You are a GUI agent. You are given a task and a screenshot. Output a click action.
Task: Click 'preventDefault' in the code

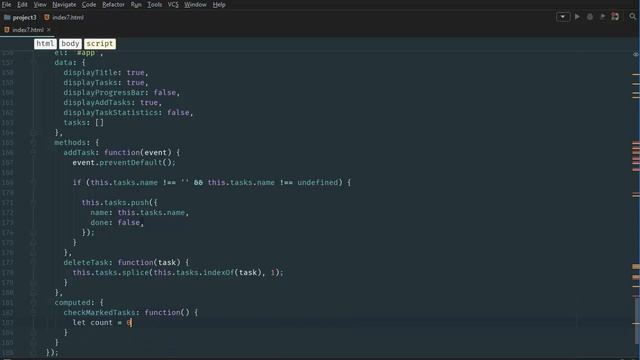coord(131,162)
